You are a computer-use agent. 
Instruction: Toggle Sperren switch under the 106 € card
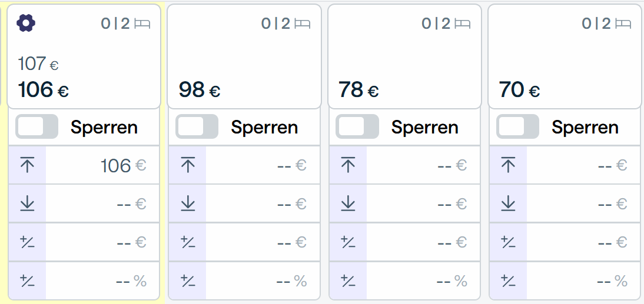point(36,126)
